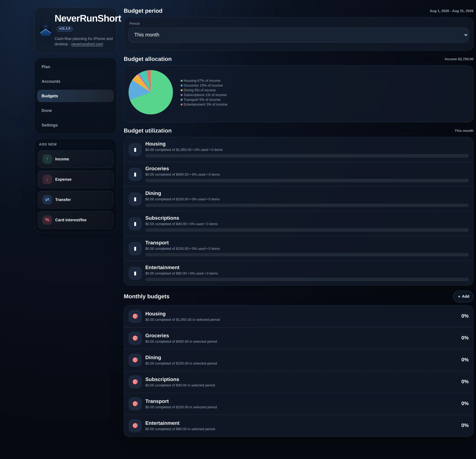This screenshot has height=459, width=476.
Task: Click the 0% value in Housing monthly row
Action: [x=465, y=316]
